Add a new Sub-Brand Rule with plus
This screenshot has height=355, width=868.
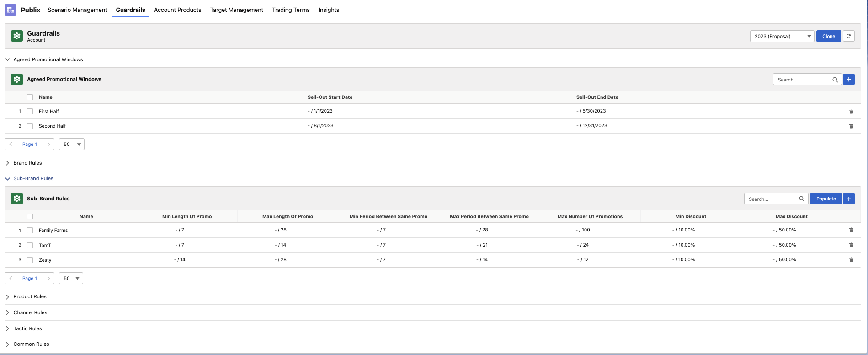[x=849, y=199]
